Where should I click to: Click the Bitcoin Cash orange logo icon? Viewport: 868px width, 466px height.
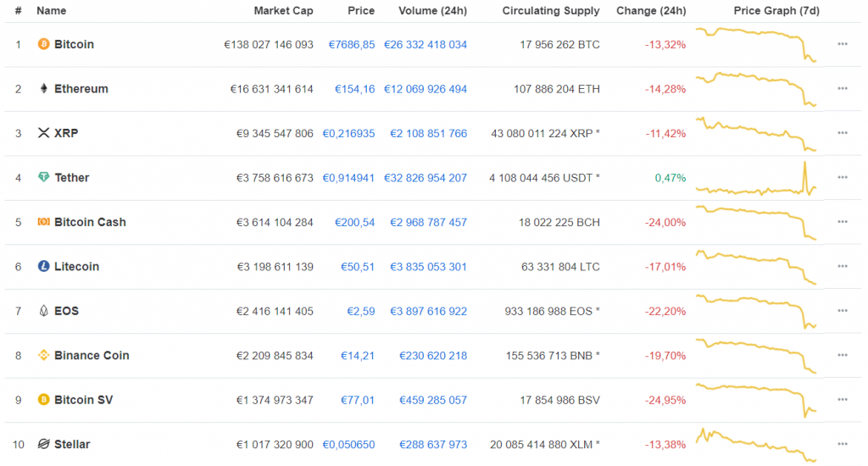point(43,222)
